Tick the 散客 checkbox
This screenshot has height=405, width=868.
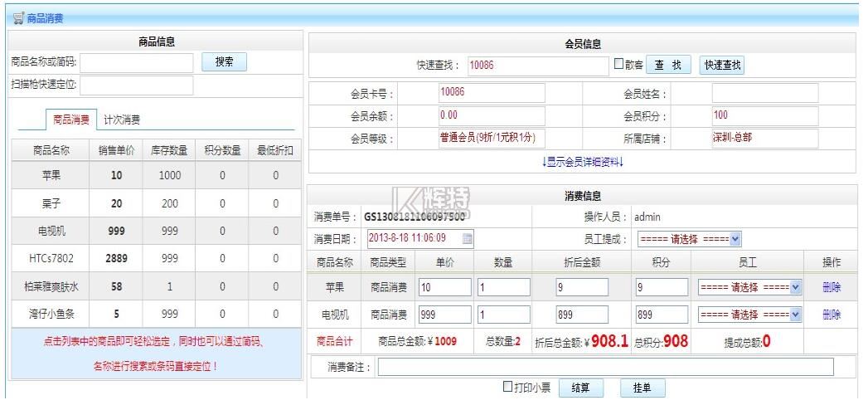pyautogui.click(x=618, y=64)
